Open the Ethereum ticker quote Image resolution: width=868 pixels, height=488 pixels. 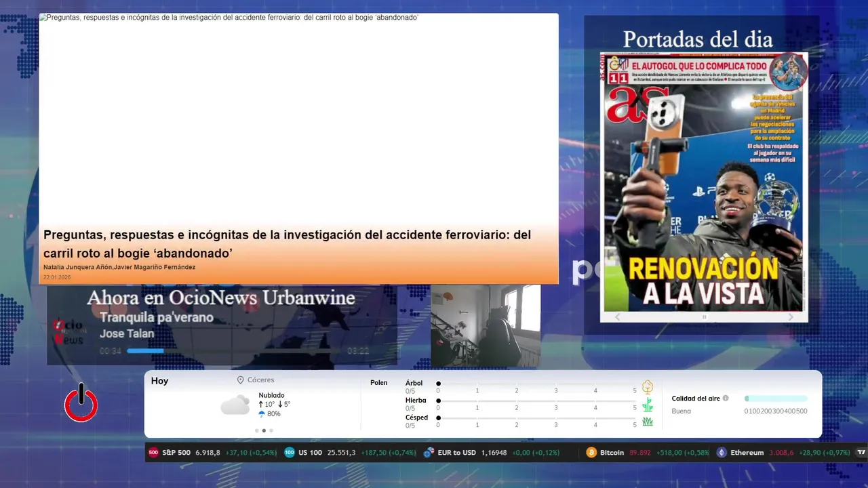pyautogui.click(x=783, y=452)
